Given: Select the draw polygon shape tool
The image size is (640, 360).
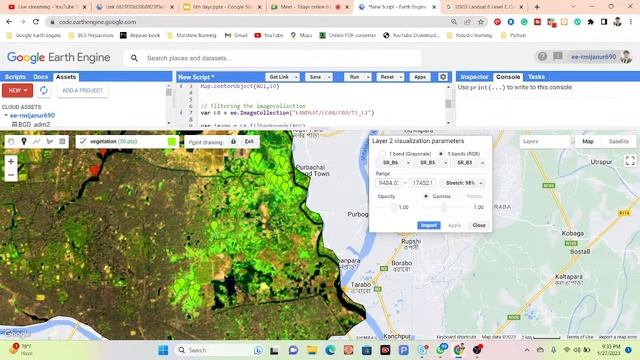Looking at the screenshot, I should click(50, 141).
